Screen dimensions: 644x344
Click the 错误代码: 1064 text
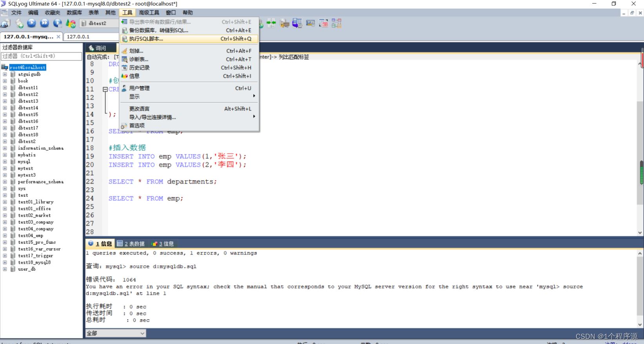[111, 279]
